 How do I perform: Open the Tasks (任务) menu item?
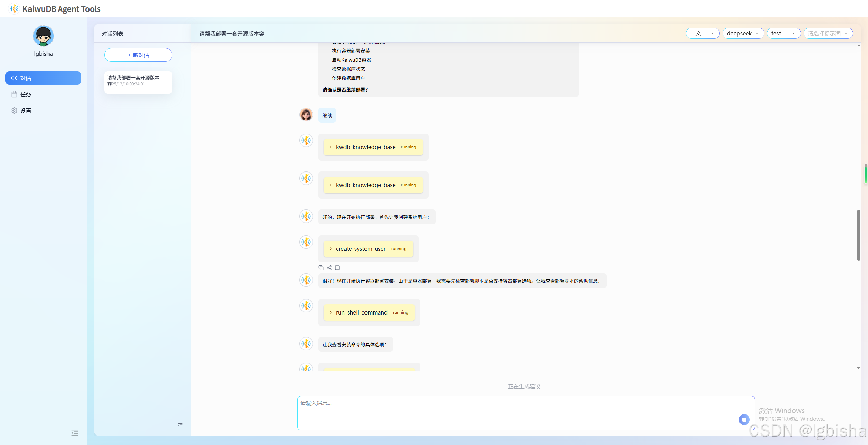tap(26, 95)
